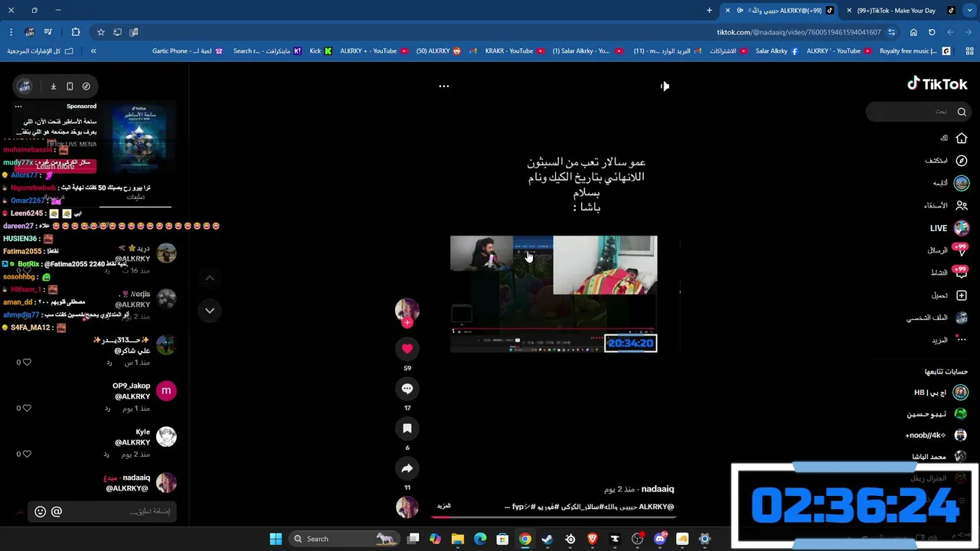Insert a mention with the @ icon

tap(57, 511)
